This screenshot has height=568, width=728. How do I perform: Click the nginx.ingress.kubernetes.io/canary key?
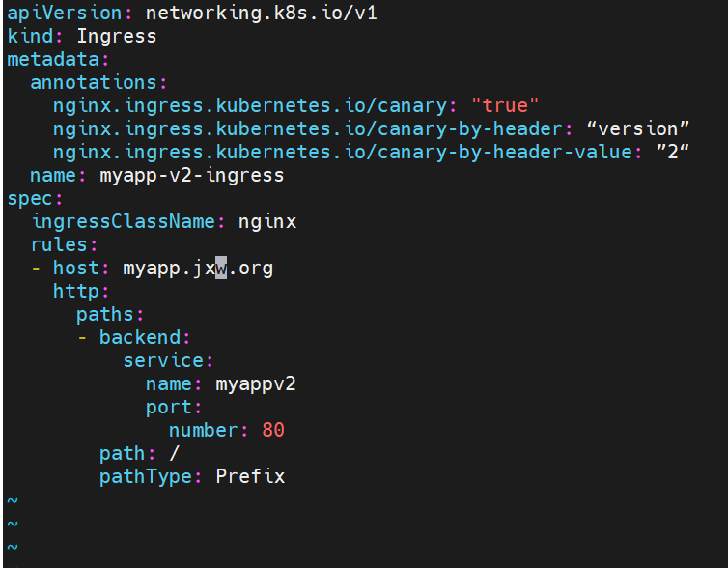tap(250, 106)
